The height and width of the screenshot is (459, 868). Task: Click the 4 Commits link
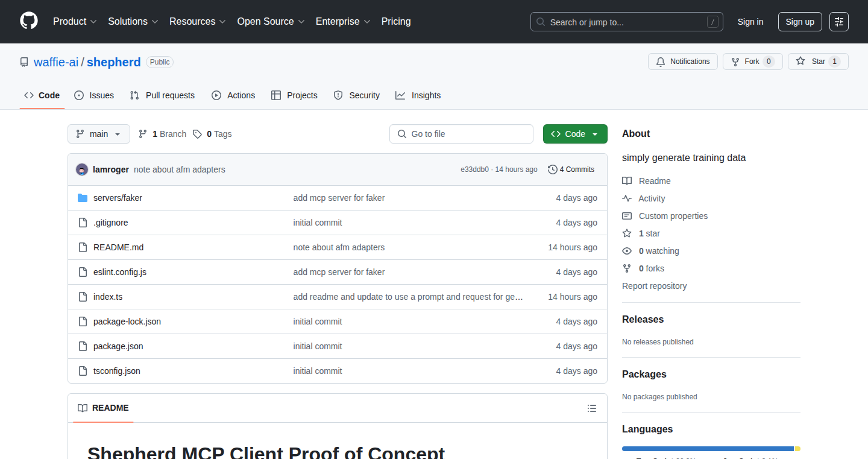pyautogui.click(x=571, y=169)
